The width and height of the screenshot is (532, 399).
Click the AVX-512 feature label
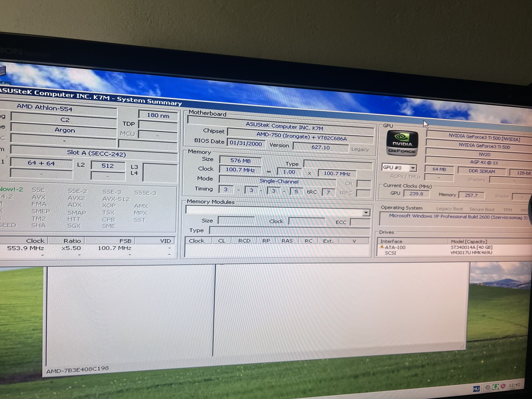point(116,199)
